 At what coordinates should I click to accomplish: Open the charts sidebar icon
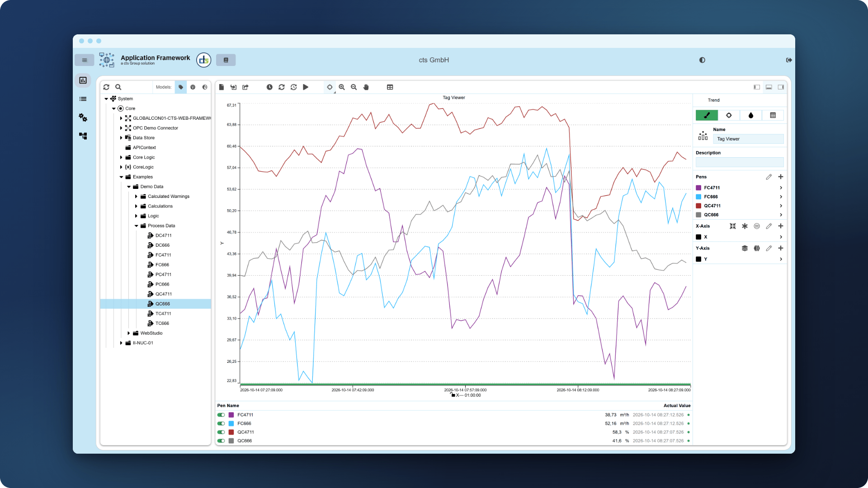tap(83, 80)
